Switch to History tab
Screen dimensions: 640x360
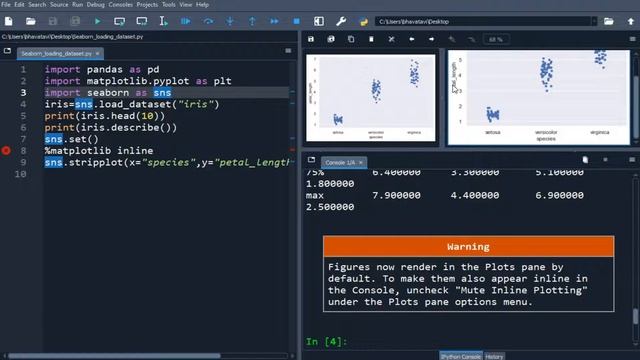click(x=494, y=356)
